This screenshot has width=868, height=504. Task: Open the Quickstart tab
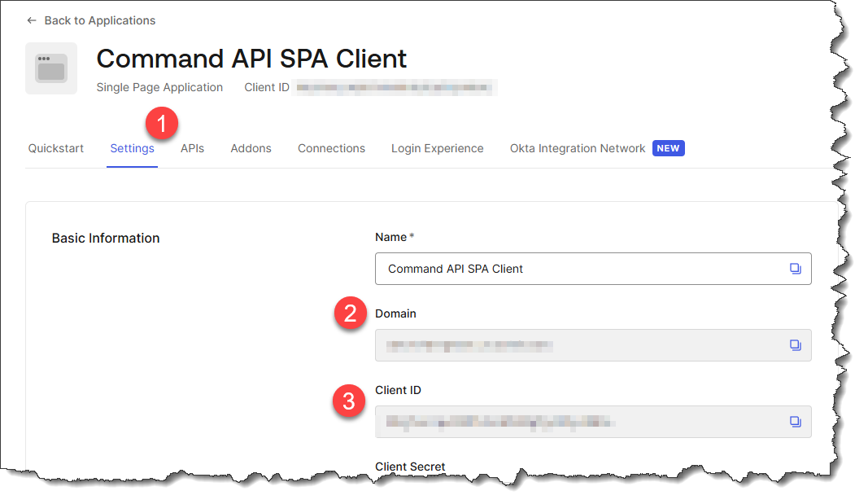(56, 148)
